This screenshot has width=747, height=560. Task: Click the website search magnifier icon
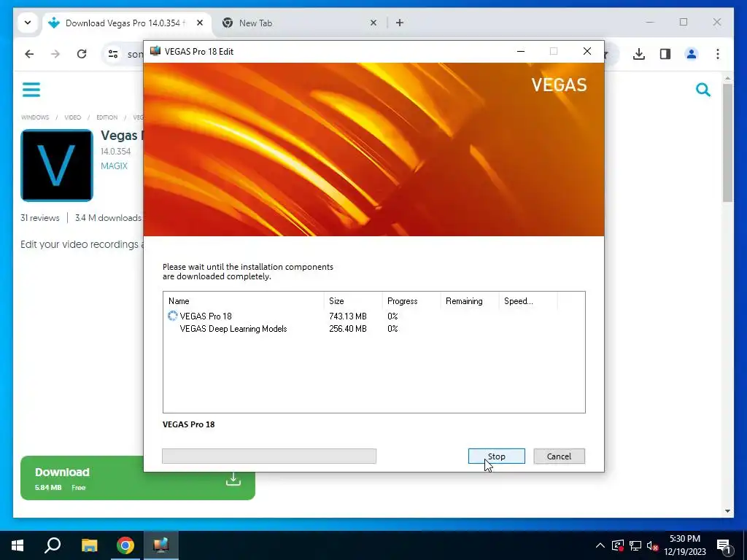pos(703,90)
